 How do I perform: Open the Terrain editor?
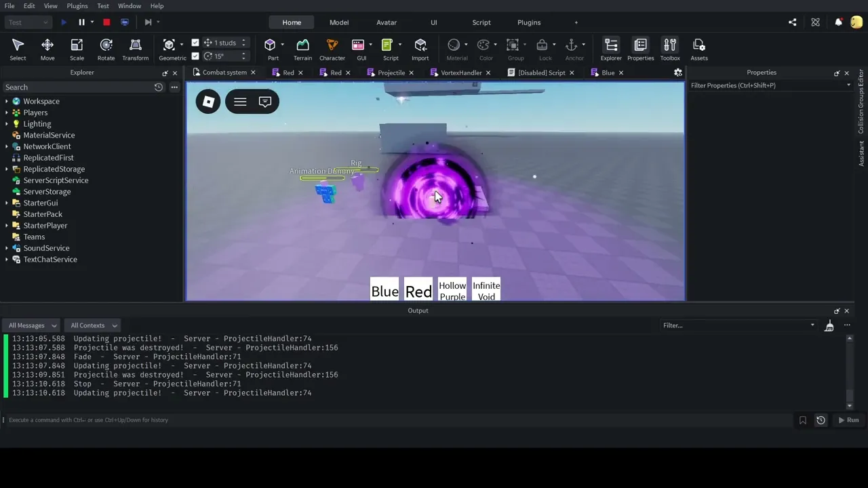302,49
